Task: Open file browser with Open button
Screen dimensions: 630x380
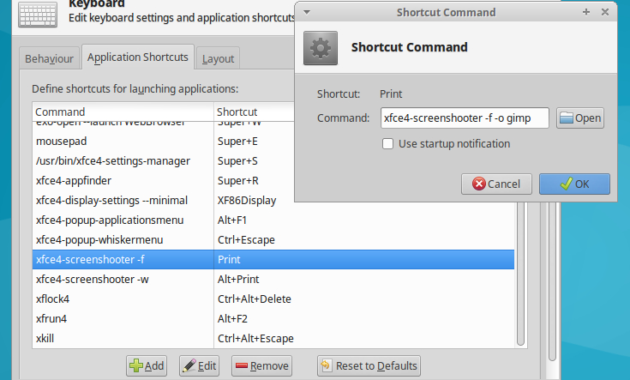Action: point(580,118)
